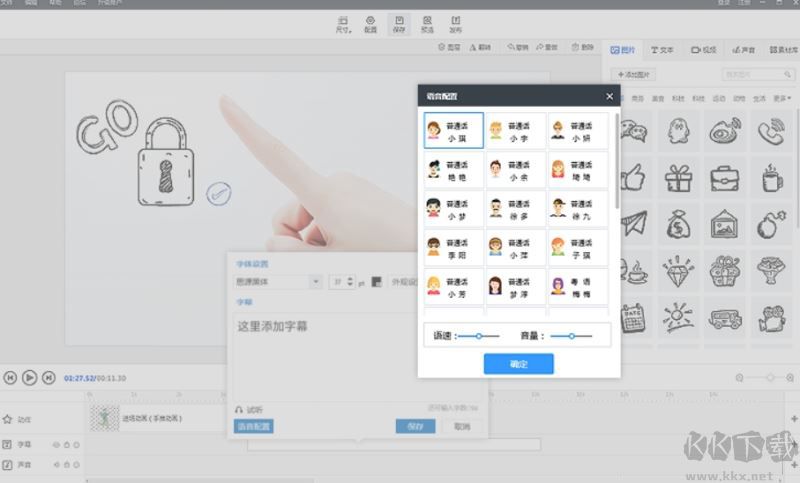Insert the bus doodle icon
This screenshot has height=483, width=800.
pos(725,318)
